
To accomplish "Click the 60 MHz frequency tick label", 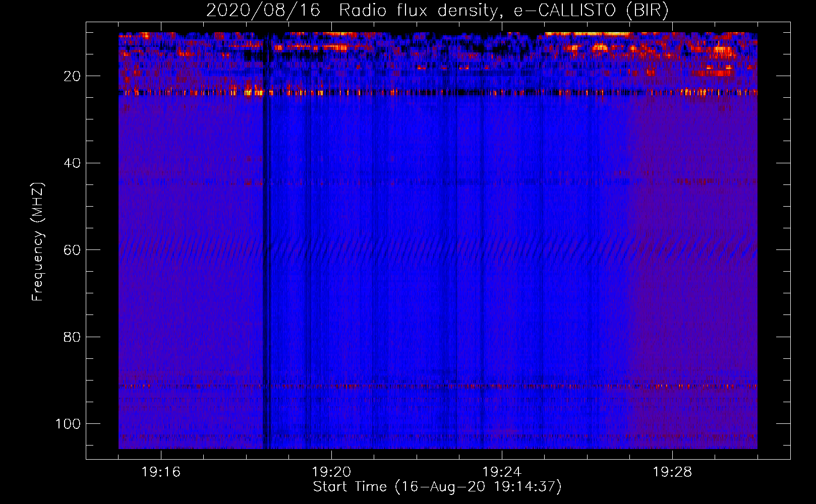I will (x=72, y=250).
